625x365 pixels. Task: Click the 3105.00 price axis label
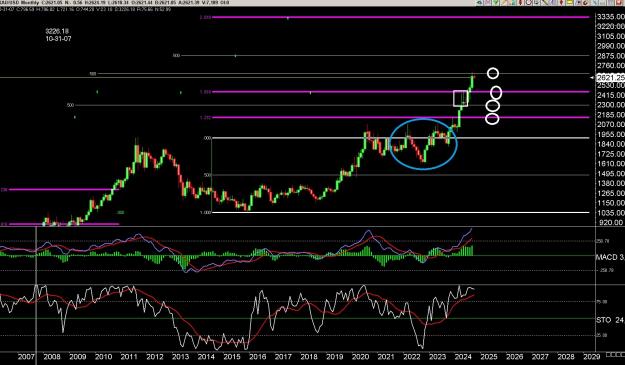(610, 36)
